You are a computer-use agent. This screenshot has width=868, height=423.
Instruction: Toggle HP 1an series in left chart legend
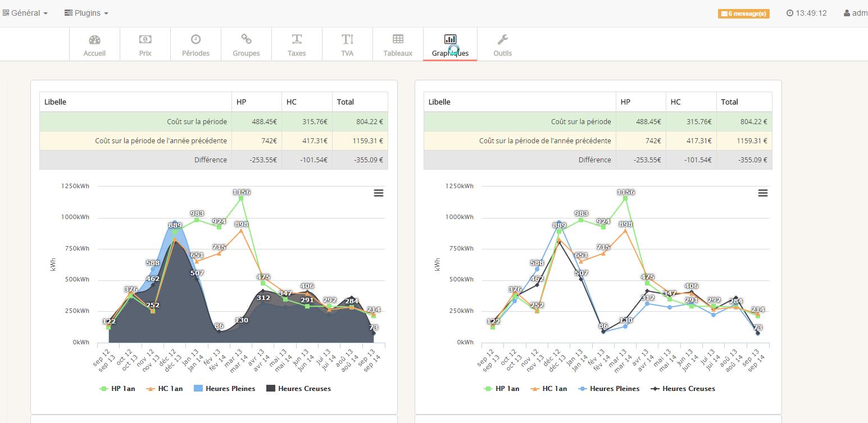point(117,388)
